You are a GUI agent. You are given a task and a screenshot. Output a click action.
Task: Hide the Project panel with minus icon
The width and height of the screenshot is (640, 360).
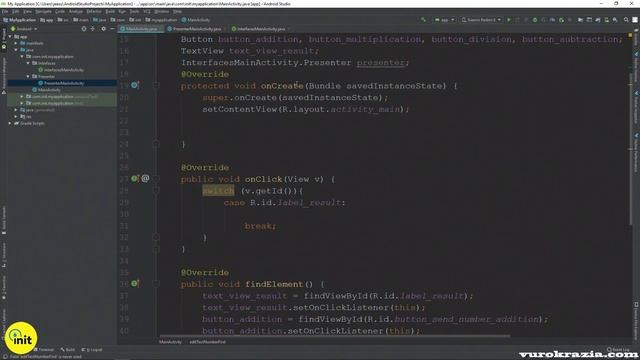[x=112, y=29]
